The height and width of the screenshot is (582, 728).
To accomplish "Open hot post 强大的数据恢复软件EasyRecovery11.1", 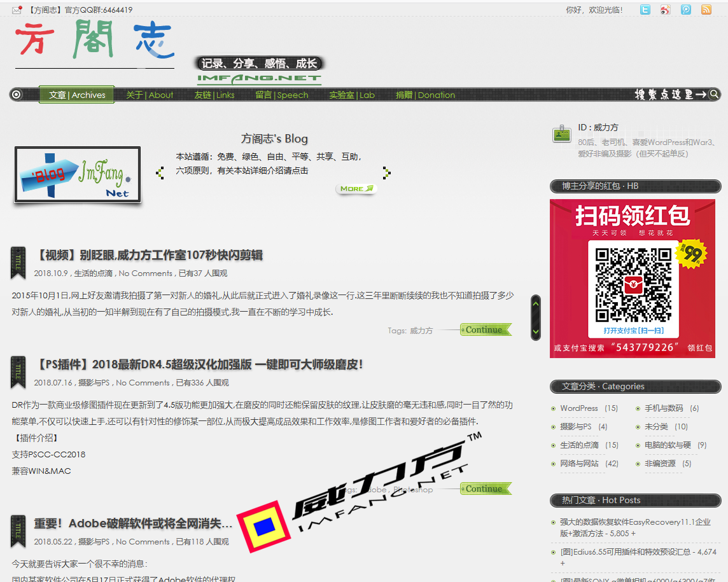I will [x=635, y=528].
